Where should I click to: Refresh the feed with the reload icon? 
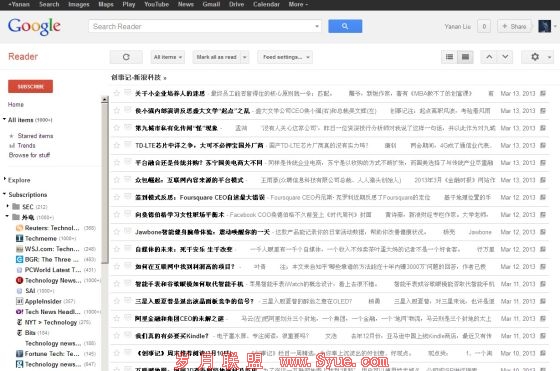[126, 57]
